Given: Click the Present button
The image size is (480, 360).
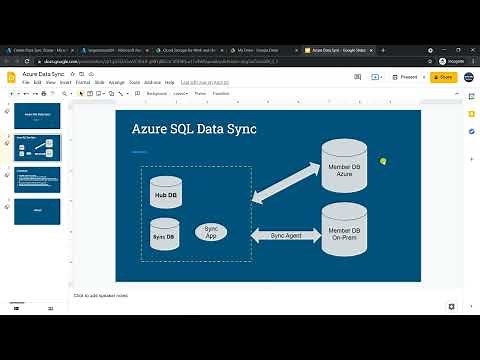Looking at the screenshot, I should [405, 77].
